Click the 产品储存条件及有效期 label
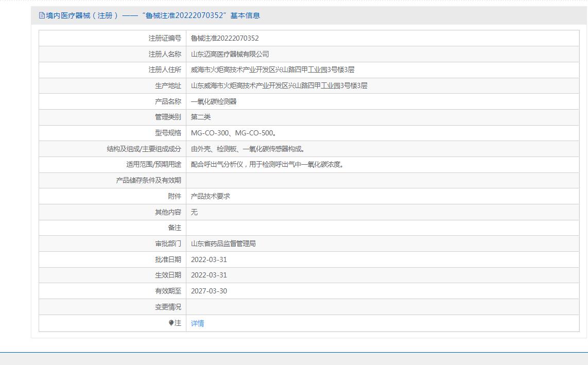This screenshot has width=588, height=365. click(x=148, y=180)
